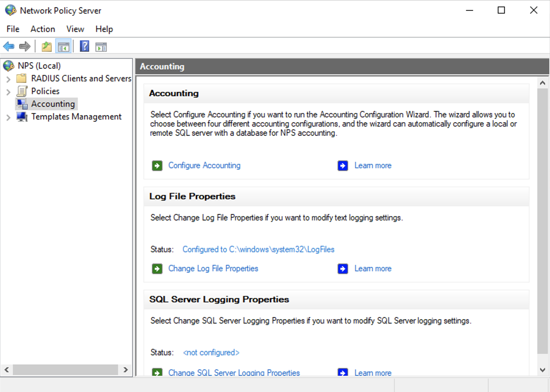Minimize the Network Policy Server window
This screenshot has width=550, height=392.
470,10
